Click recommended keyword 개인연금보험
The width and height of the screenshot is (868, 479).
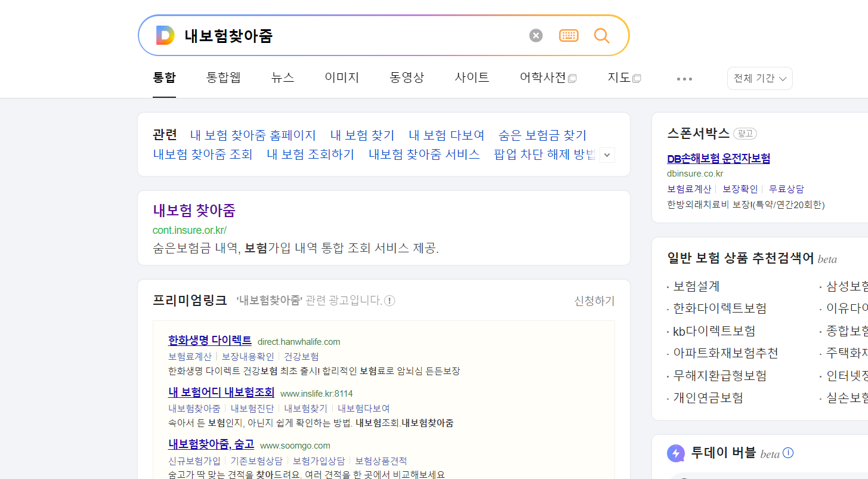[x=708, y=398]
